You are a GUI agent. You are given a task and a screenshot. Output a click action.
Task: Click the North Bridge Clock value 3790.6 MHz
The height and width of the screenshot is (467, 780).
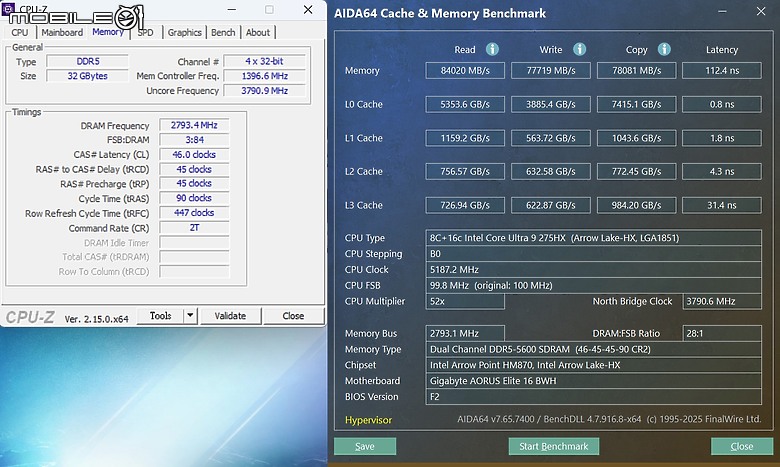(x=722, y=301)
